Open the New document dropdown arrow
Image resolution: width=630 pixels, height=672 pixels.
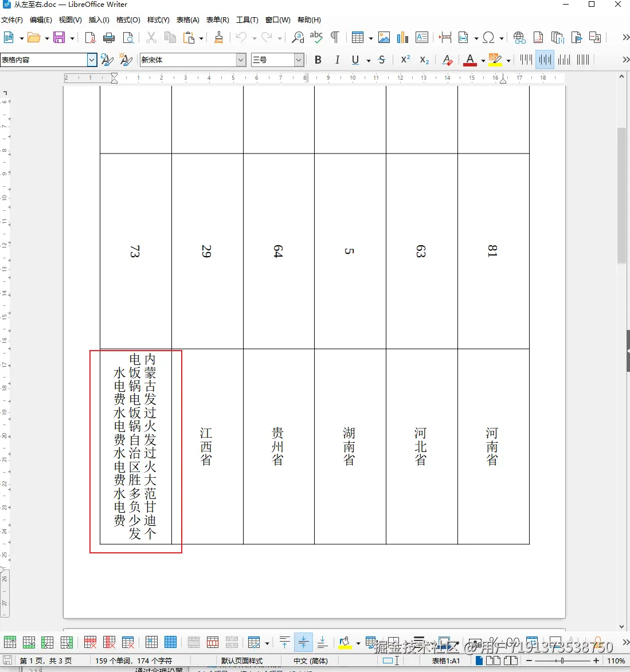[x=21, y=38]
